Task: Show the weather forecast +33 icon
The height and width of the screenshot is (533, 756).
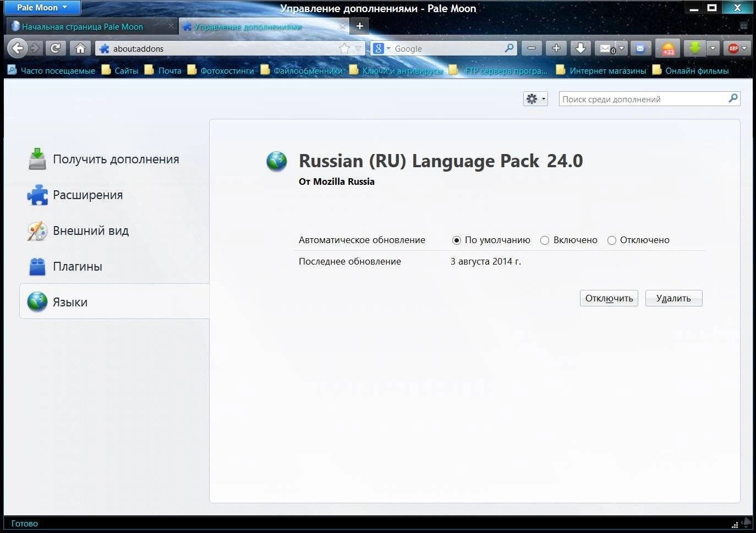Action: [668, 48]
